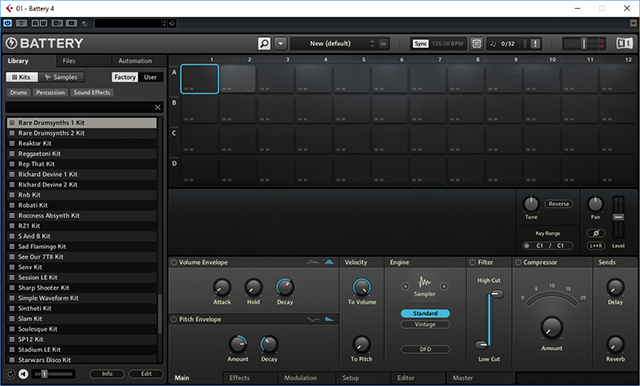This screenshot has width=640, height=386.
Task: Filter kits by Percussion tag
Action: point(50,93)
